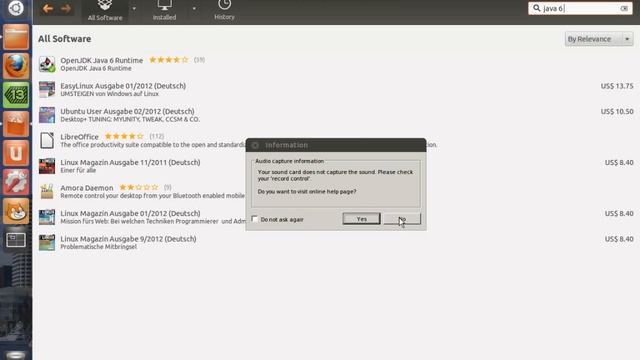Screen dimensions: 640x360
Task: Focus the search field containing java 6
Action: [x=580, y=8]
